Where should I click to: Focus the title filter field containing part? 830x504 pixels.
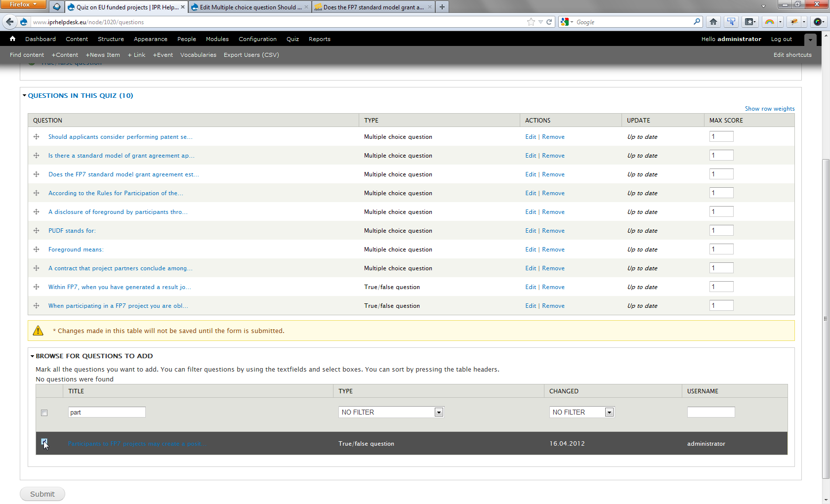(107, 412)
